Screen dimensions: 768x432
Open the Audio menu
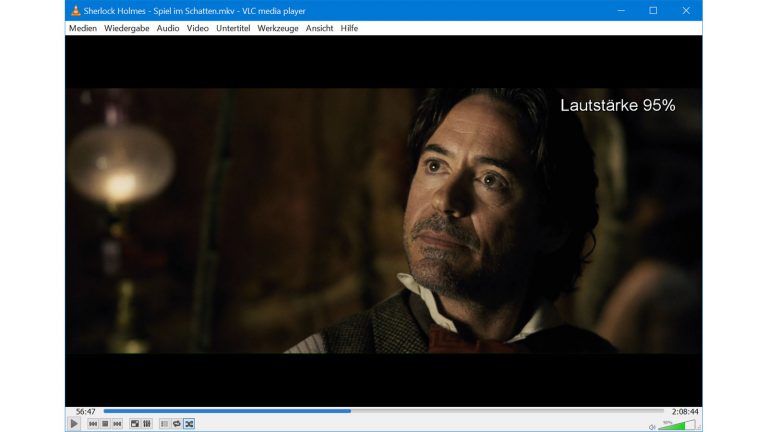[168, 28]
